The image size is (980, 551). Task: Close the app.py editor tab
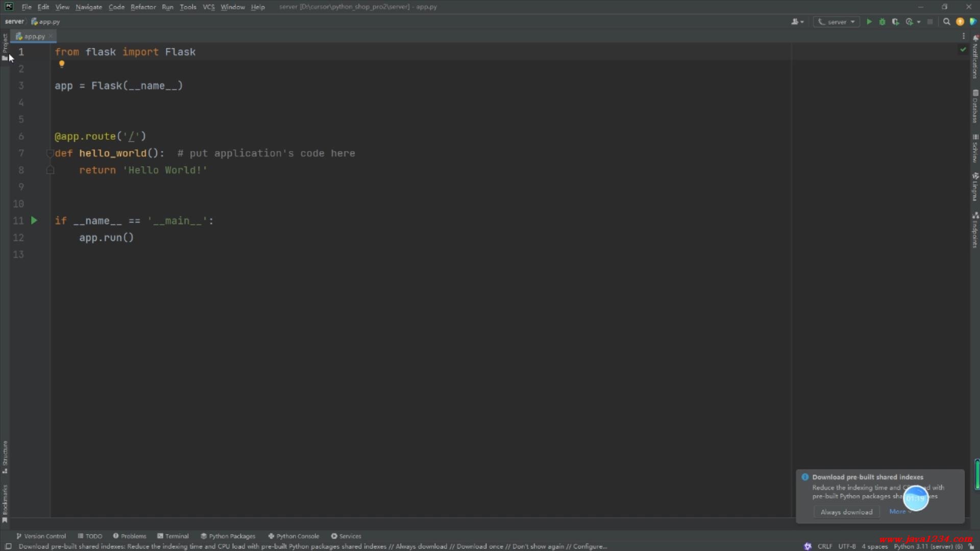51,36
